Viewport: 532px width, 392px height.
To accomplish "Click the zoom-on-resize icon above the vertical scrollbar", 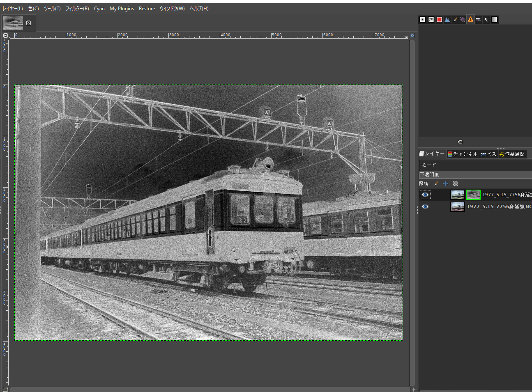I will click(x=412, y=36).
